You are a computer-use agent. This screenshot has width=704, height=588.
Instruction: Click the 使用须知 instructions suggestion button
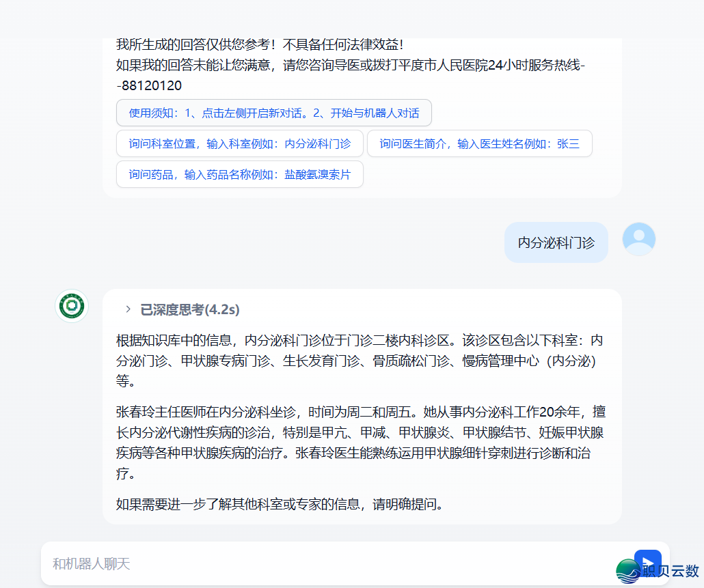click(x=274, y=113)
